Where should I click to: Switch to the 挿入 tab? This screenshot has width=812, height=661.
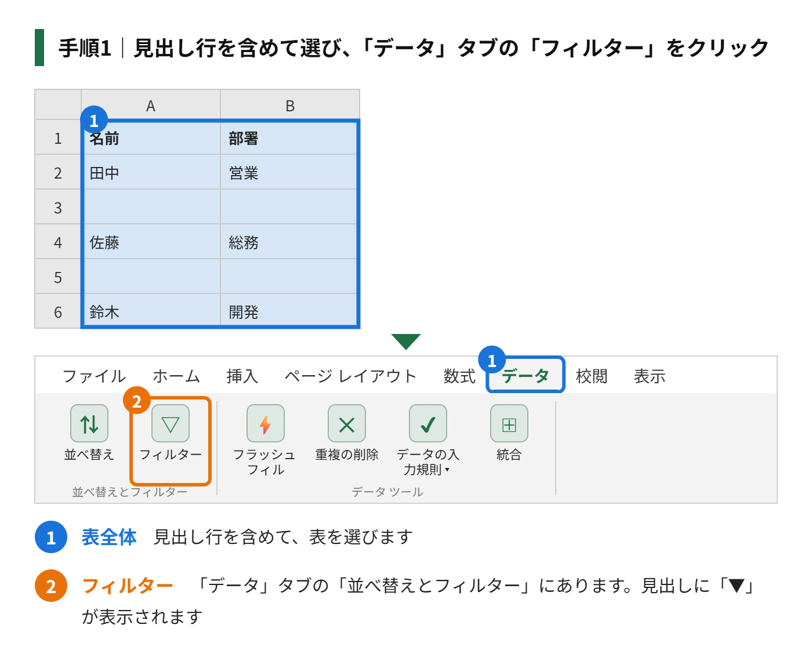click(242, 376)
